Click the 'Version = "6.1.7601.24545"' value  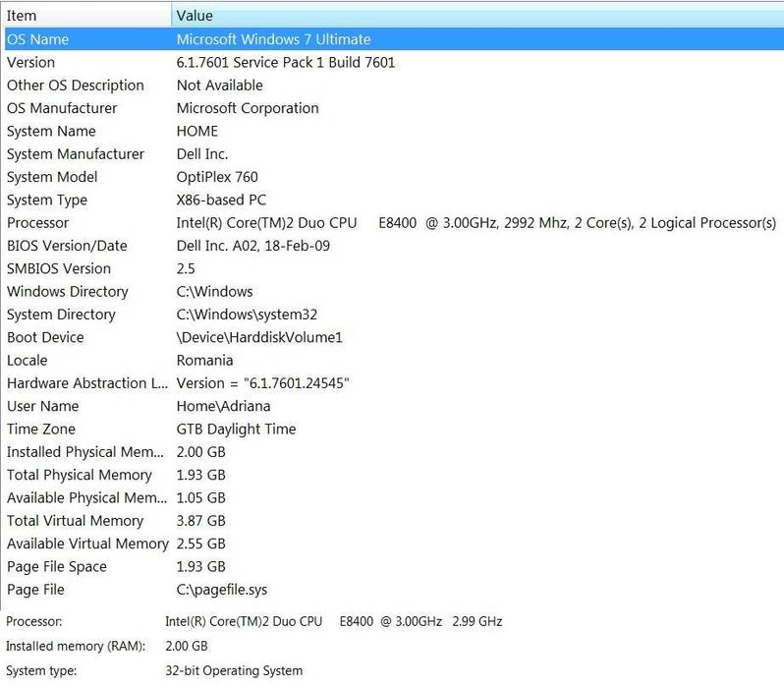pos(262,383)
